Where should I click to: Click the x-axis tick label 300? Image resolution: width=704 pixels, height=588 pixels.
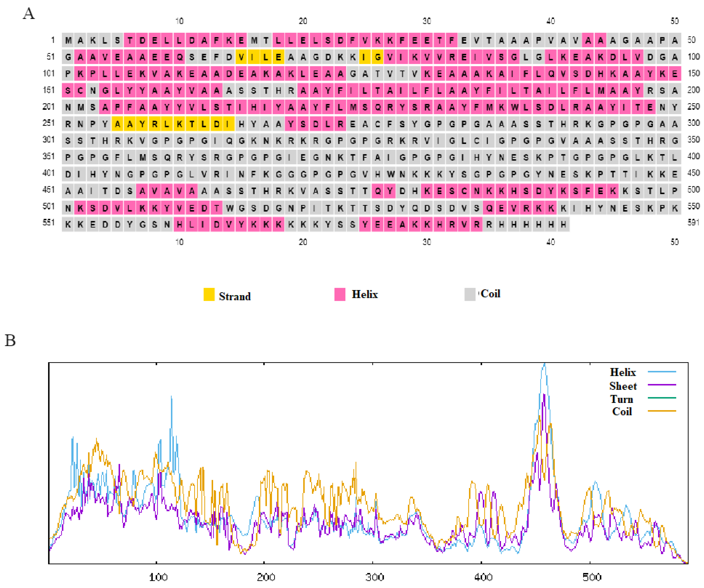point(374,577)
